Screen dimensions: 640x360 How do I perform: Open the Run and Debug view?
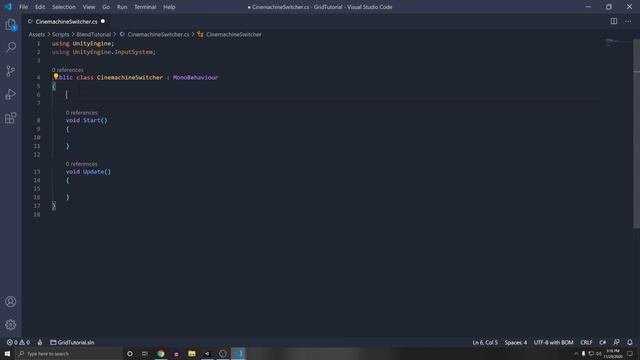[x=11, y=95]
